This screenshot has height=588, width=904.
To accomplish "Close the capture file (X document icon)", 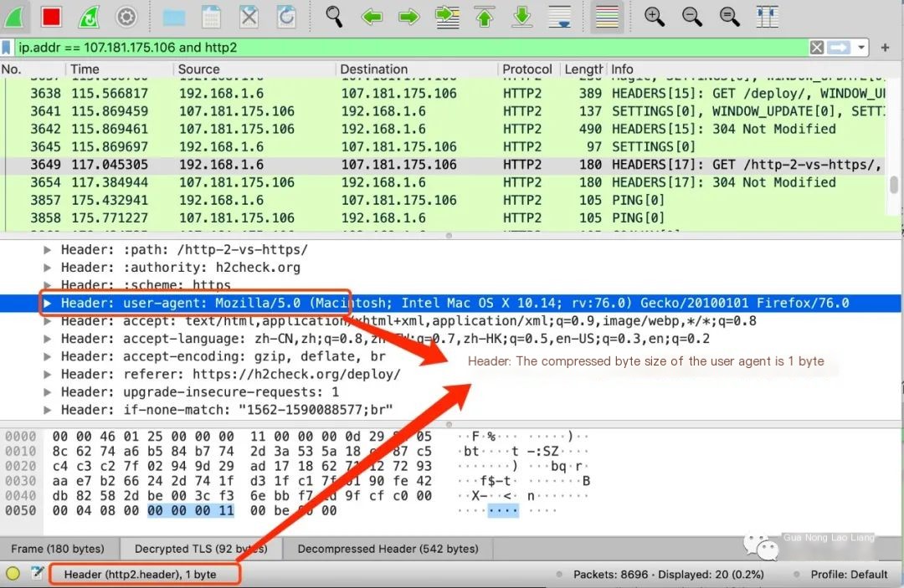I will [249, 16].
